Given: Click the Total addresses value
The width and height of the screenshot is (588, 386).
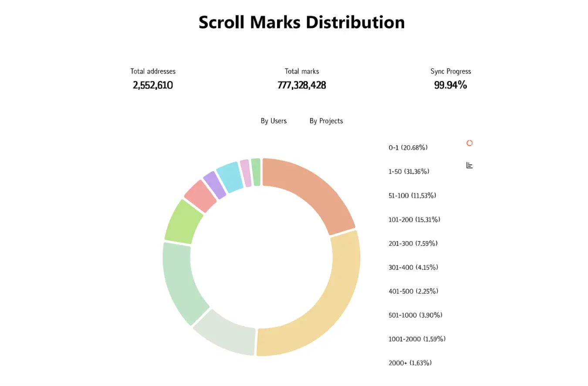Looking at the screenshot, I should (x=153, y=85).
